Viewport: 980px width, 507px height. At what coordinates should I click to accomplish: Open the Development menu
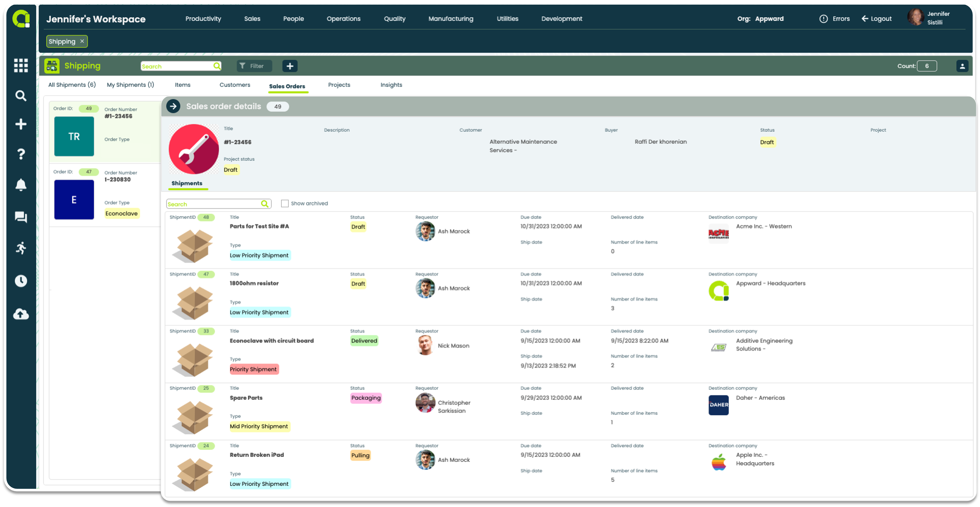[x=561, y=19]
